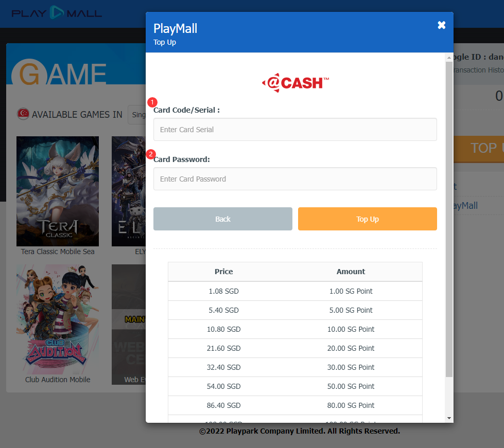This screenshot has width=504, height=448.
Task: Select the 30.00 SG Point amount cell
Action: click(351, 367)
